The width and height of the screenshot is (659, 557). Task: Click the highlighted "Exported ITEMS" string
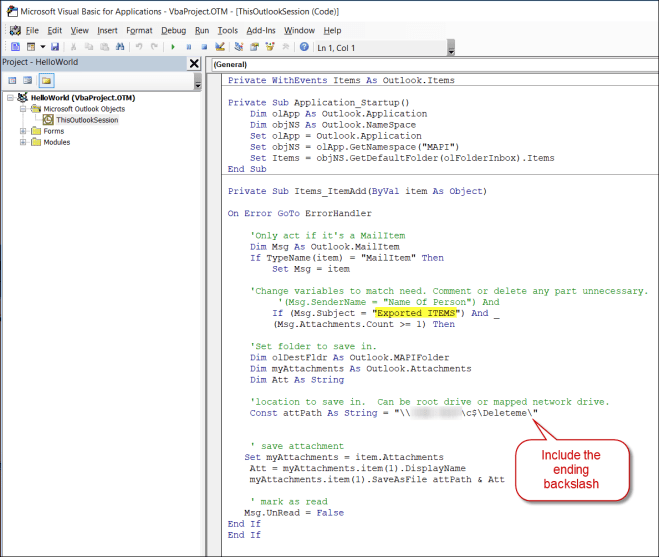click(x=416, y=313)
